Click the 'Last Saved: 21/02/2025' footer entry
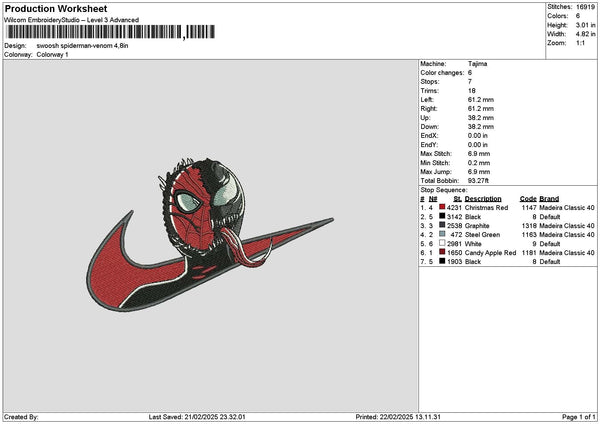The image size is (600, 424). tap(197, 417)
